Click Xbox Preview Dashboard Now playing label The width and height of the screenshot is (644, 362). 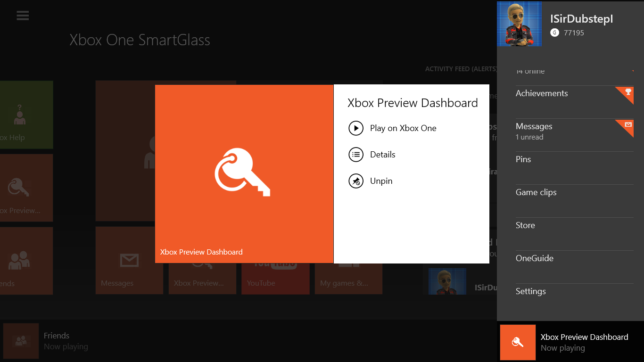(x=585, y=342)
